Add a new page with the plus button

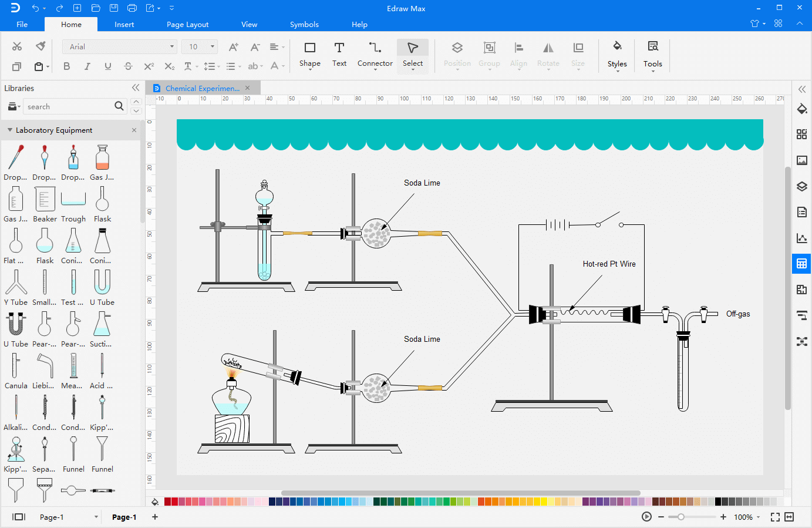tap(154, 517)
